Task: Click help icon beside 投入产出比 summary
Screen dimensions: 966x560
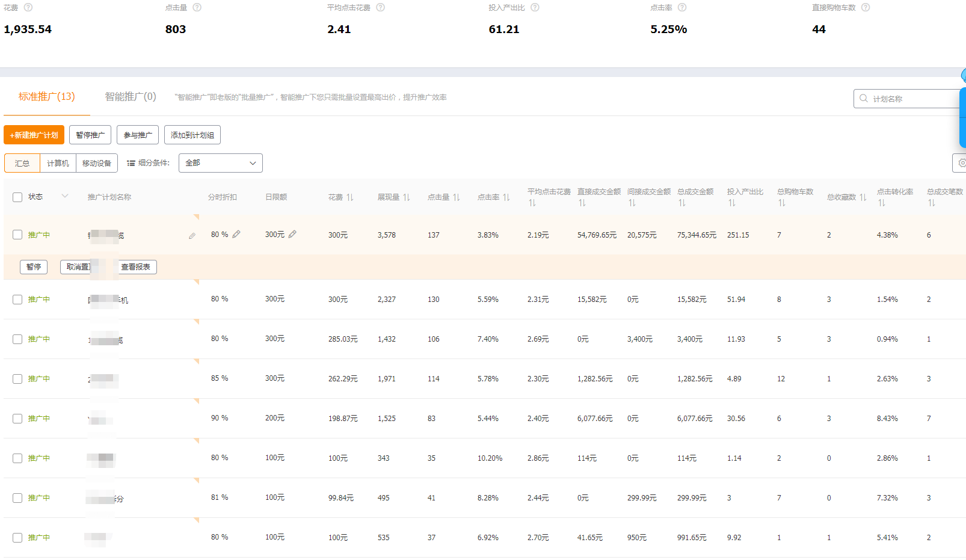Action: coord(535,8)
